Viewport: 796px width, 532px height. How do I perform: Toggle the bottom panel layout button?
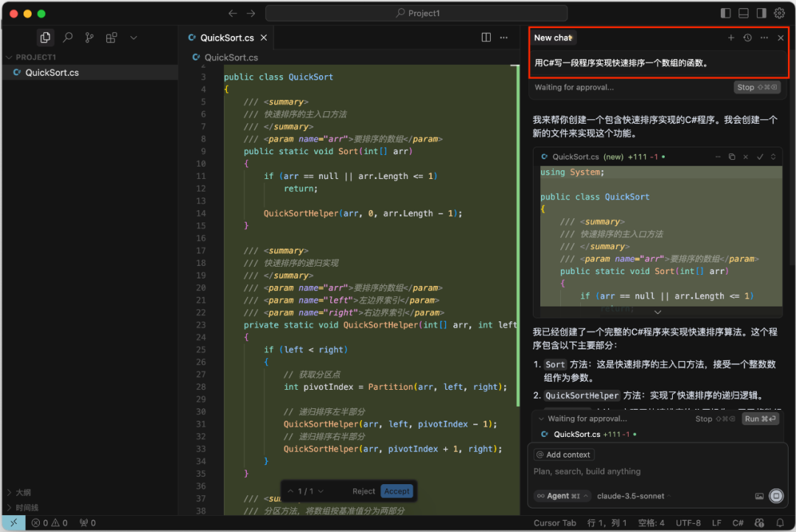tap(744, 13)
